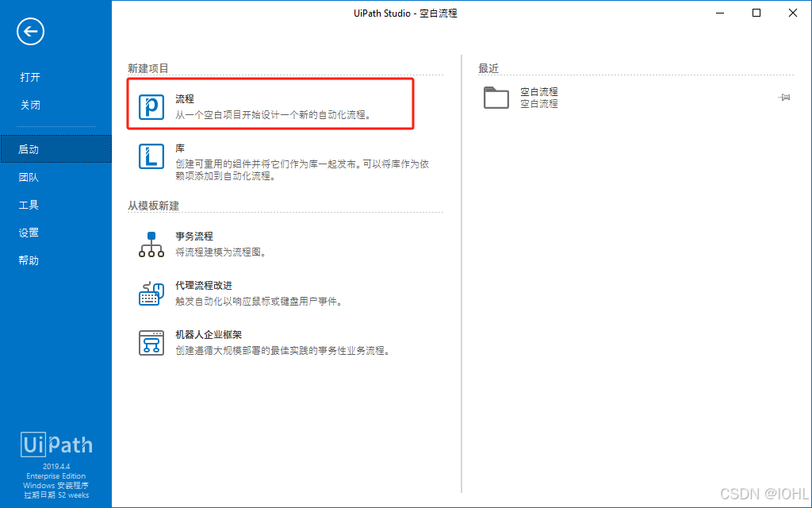Select the 关闭 menu item
This screenshot has height=508, width=812.
pyautogui.click(x=30, y=105)
